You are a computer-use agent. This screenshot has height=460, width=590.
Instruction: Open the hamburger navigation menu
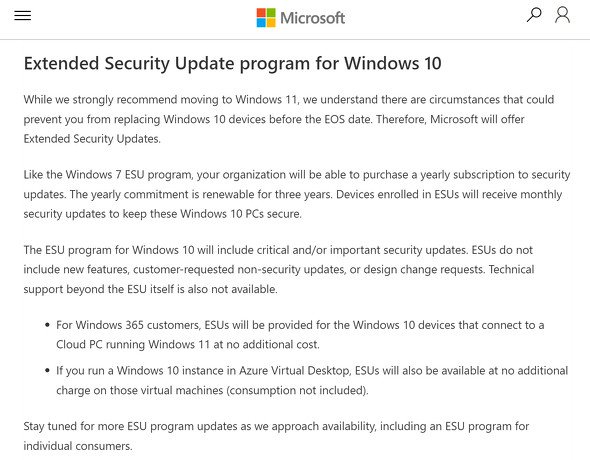tap(23, 15)
